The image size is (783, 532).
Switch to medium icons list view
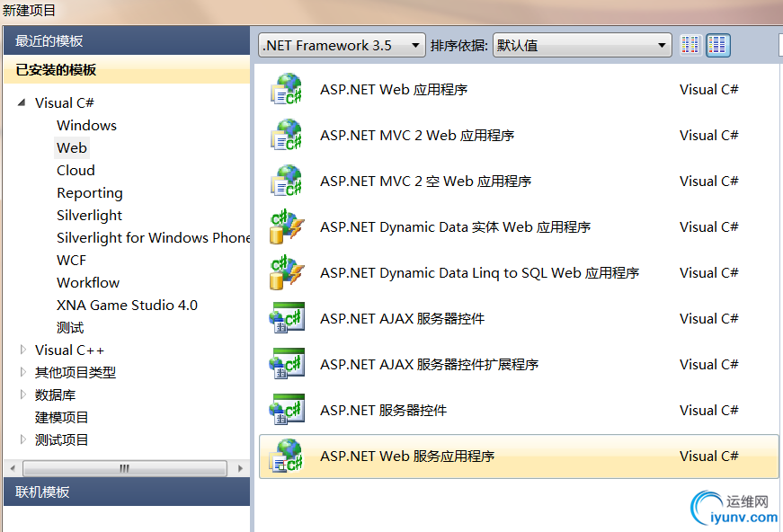point(718,46)
